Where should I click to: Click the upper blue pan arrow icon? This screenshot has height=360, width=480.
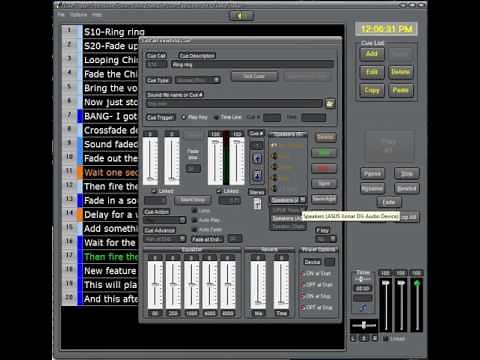(257, 158)
